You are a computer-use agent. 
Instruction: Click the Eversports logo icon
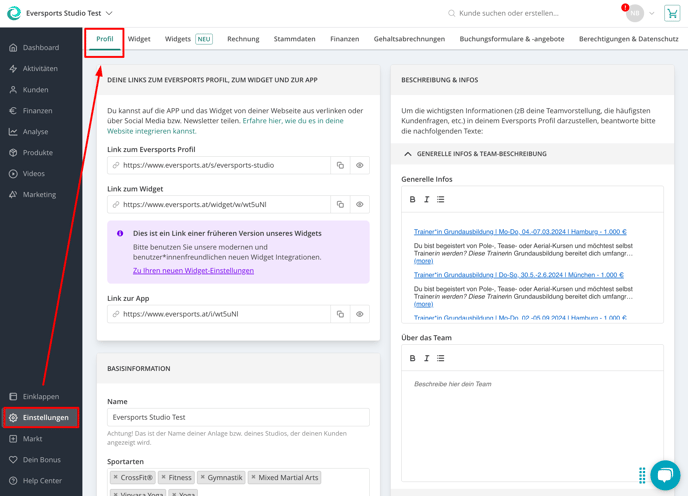(x=14, y=13)
